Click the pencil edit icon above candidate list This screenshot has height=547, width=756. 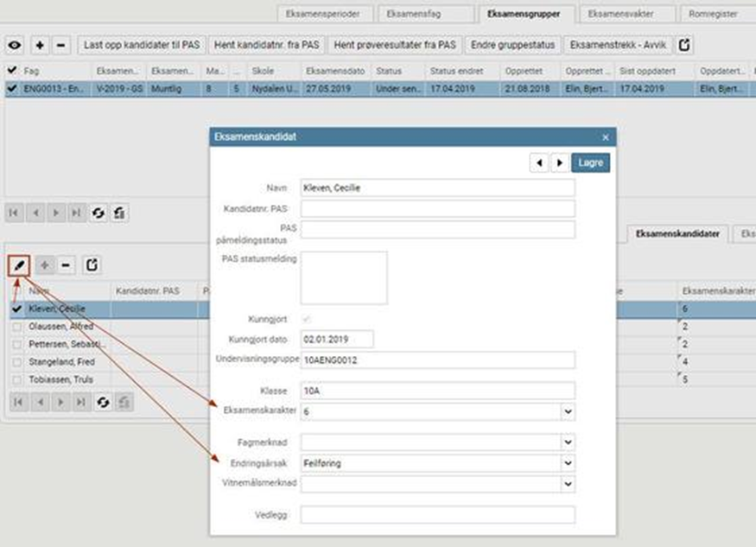pos(18,264)
